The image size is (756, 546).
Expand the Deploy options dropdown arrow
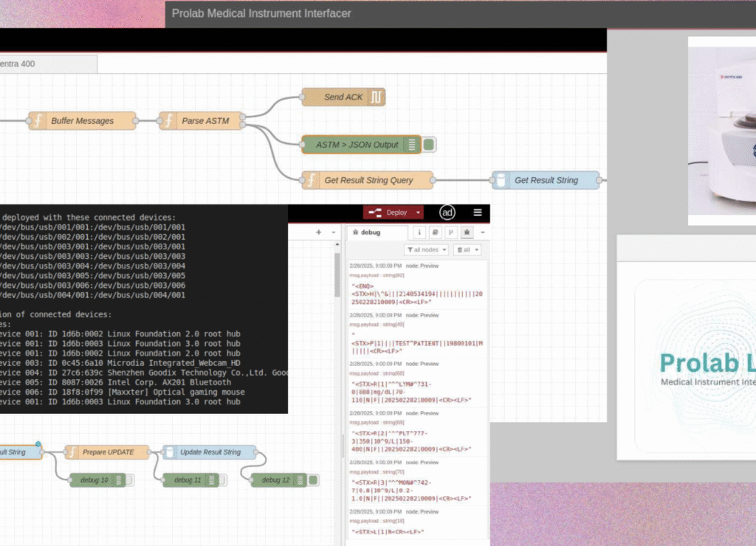click(419, 212)
